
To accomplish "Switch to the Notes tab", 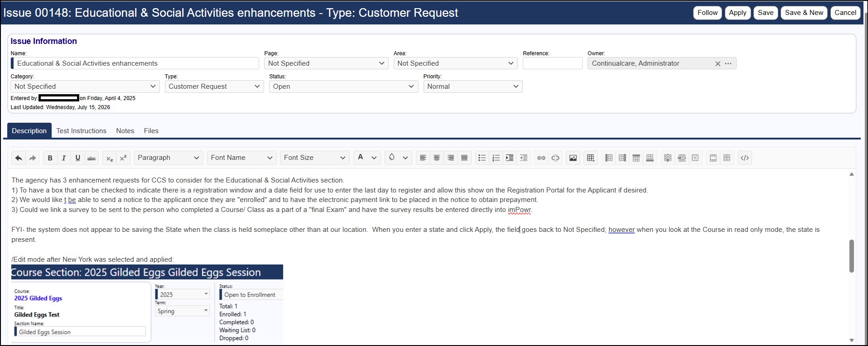I will click(125, 131).
